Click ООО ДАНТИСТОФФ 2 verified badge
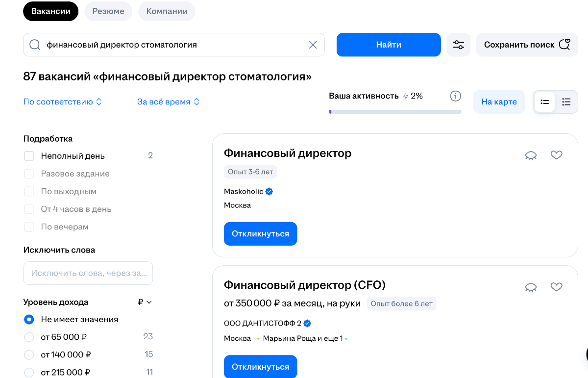This screenshot has height=378, width=588. [x=308, y=324]
